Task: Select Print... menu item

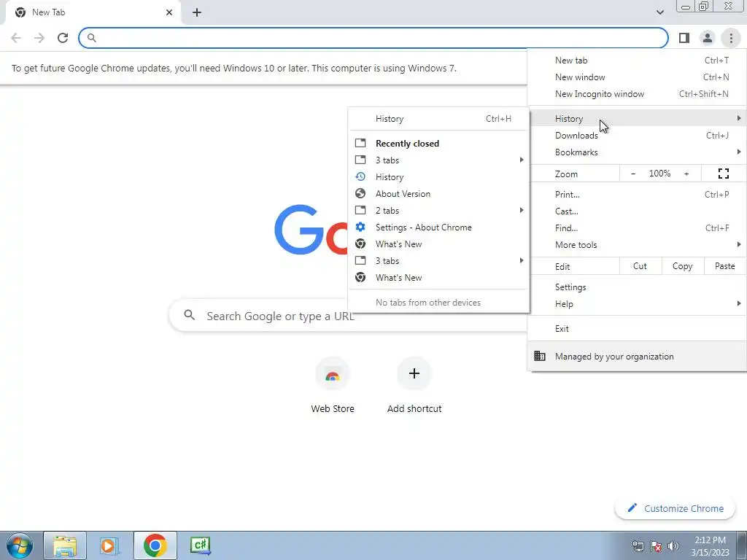Action: [x=637, y=194]
